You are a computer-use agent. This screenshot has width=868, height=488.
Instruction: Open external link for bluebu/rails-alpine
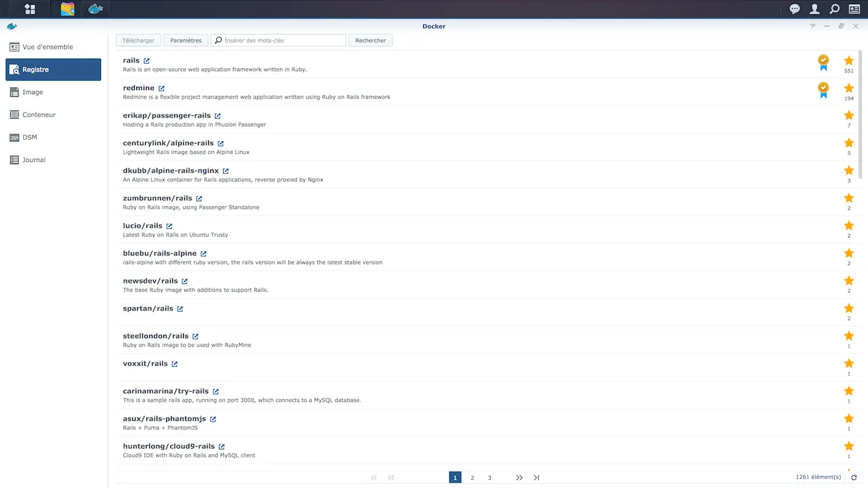203,253
